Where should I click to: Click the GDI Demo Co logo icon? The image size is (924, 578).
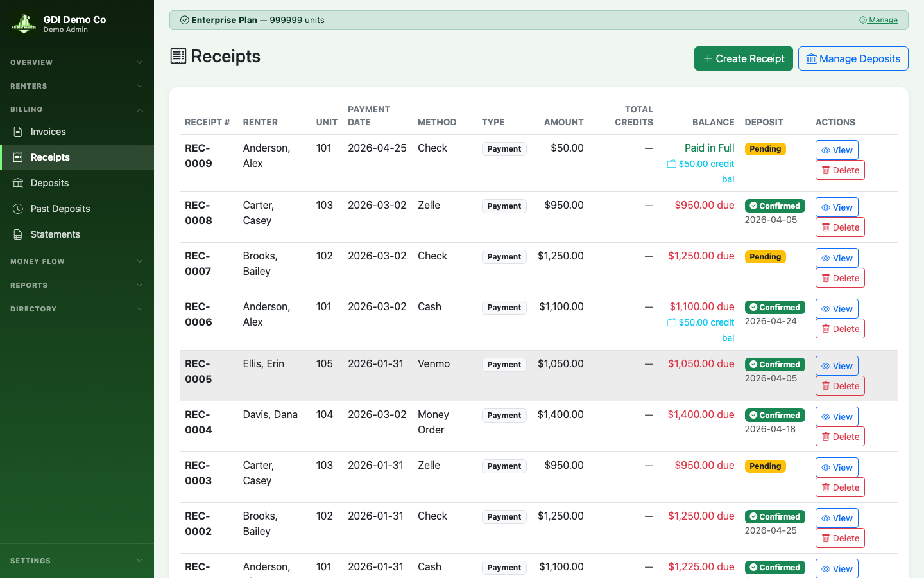[x=24, y=24]
